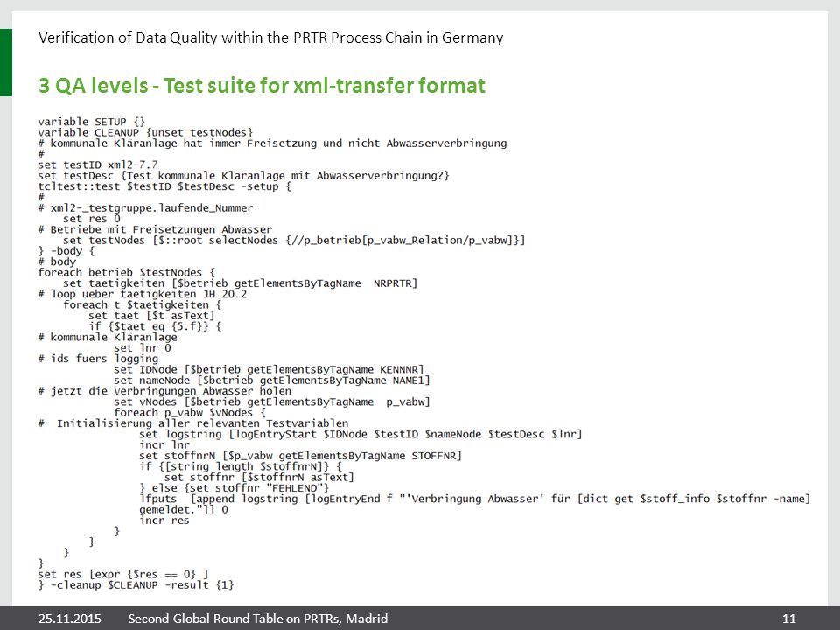
Task: Click the comment '# xml2-_testgruppe.laufende_Nummer'
Action: pos(145,208)
